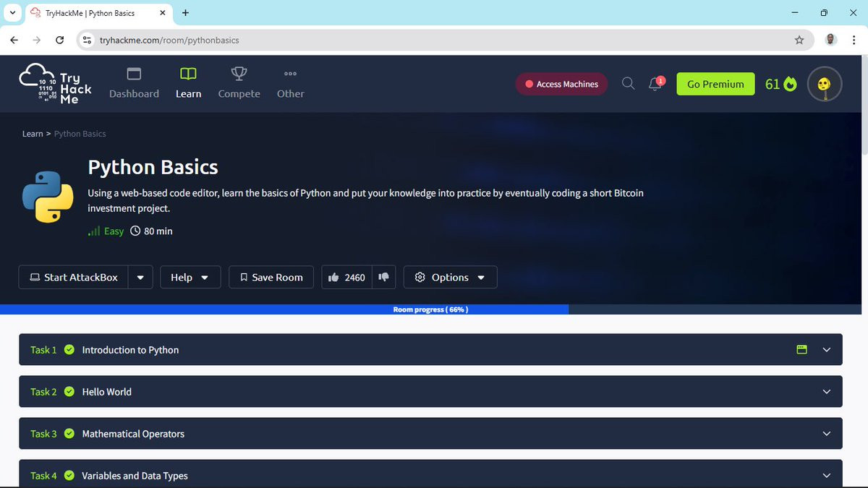Open the Help dropdown
This screenshot has width=868, height=488.
click(x=190, y=278)
